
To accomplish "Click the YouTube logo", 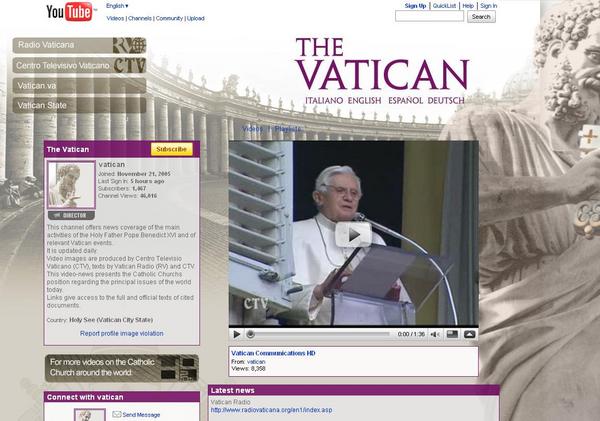I will point(69,11).
